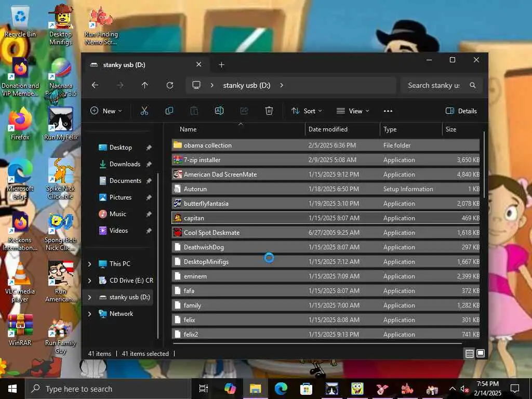Click the Share icon in toolbar

pyautogui.click(x=244, y=111)
